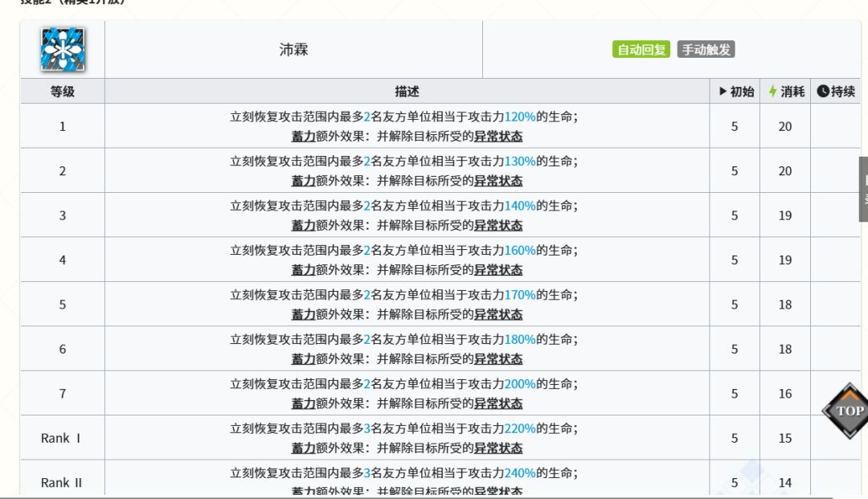This screenshot has height=499, width=868.
Task: Open 异常状态 link in Rank I row
Action: pyautogui.click(x=498, y=448)
